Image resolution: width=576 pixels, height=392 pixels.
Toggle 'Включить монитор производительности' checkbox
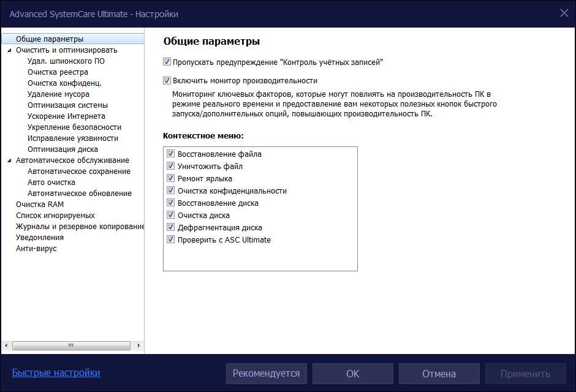167,80
